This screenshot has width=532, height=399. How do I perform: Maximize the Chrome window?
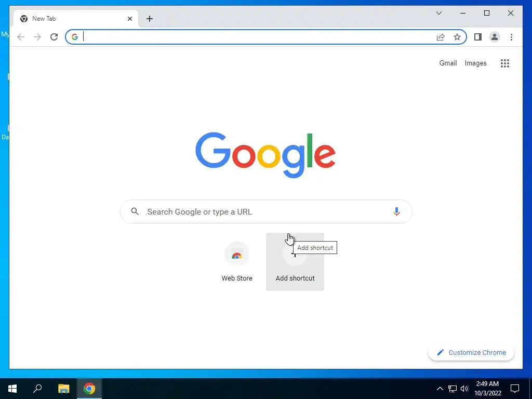point(486,13)
